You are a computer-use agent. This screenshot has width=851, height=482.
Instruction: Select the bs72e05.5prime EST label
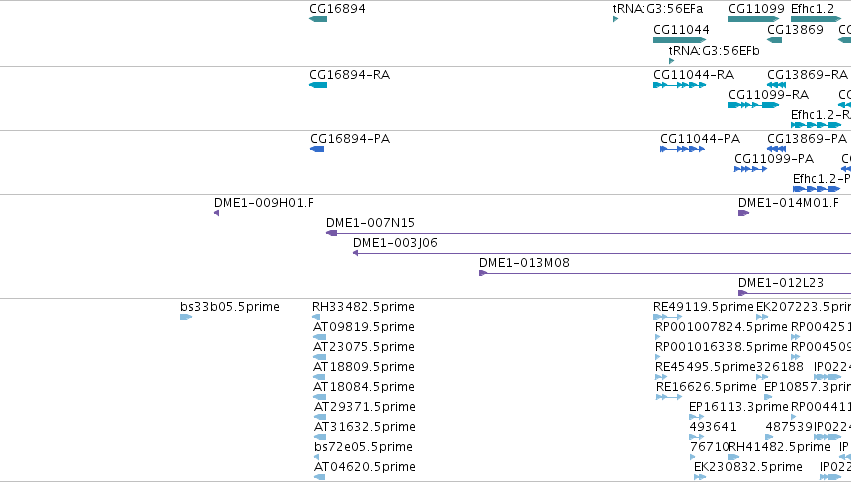363,447
